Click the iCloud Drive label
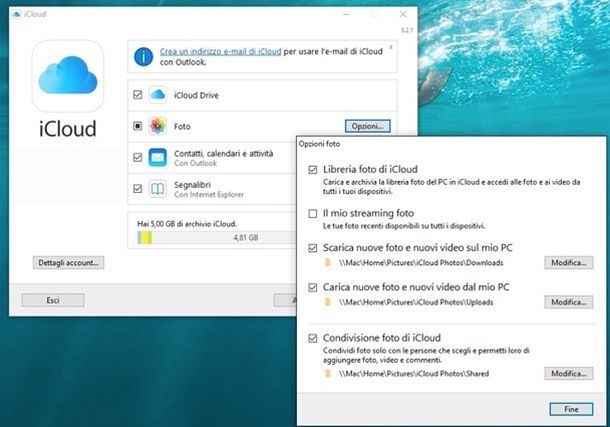This screenshot has width=610, height=427. pos(196,95)
